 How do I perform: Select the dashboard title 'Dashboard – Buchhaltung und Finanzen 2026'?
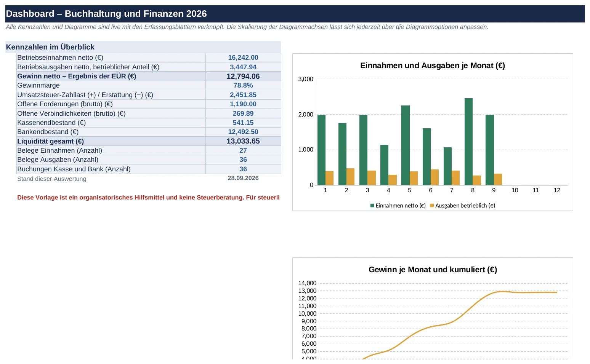pos(106,14)
